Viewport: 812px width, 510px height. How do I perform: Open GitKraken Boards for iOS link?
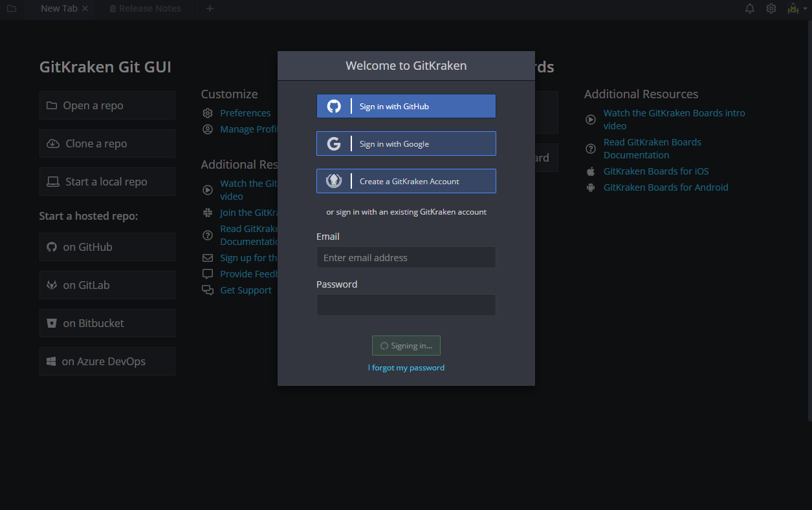point(656,171)
